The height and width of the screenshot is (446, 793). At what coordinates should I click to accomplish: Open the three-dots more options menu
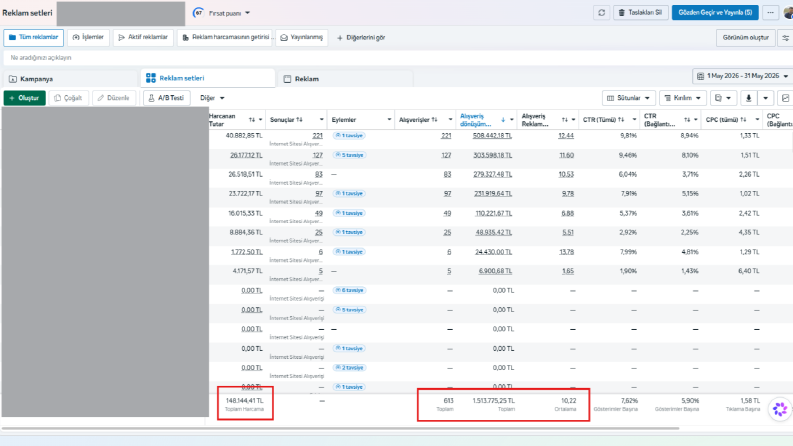(x=770, y=13)
